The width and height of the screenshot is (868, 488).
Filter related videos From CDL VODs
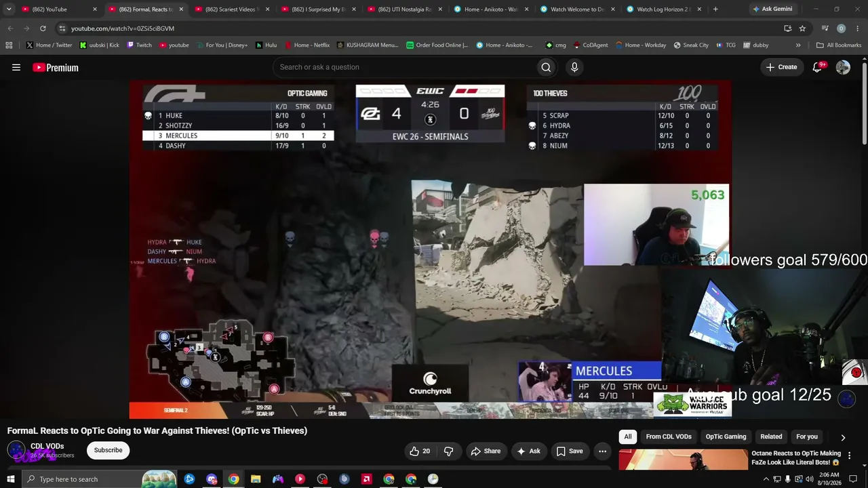pyautogui.click(x=669, y=437)
